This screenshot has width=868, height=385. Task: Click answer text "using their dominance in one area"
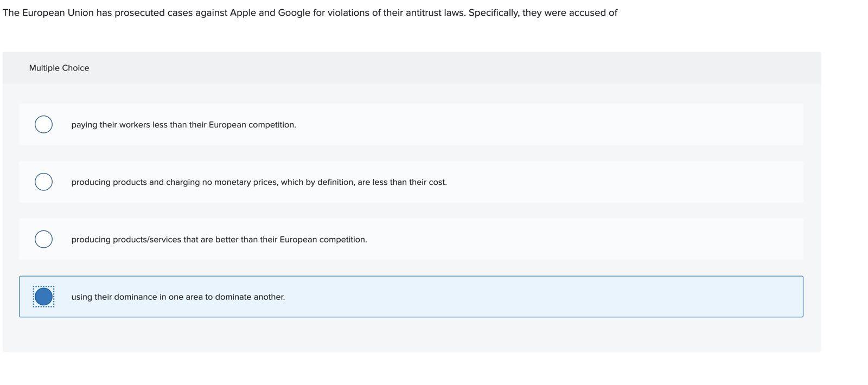click(x=178, y=297)
